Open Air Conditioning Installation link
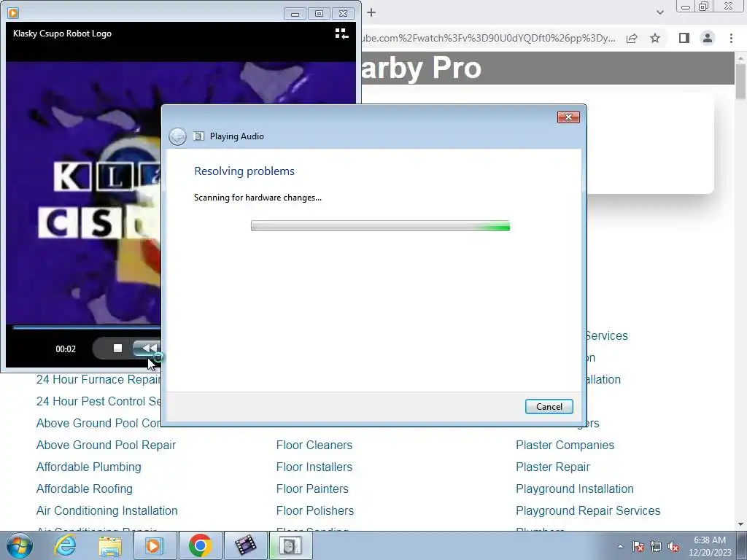Image resolution: width=747 pixels, height=560 pixels. 107,511
